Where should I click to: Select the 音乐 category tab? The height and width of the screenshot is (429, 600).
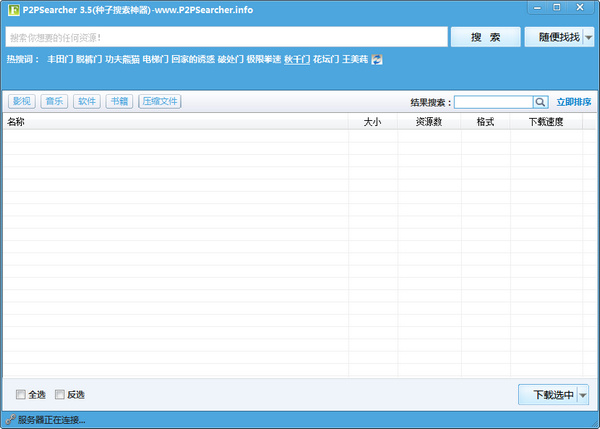pyautogui.click(x=53, y=102)
